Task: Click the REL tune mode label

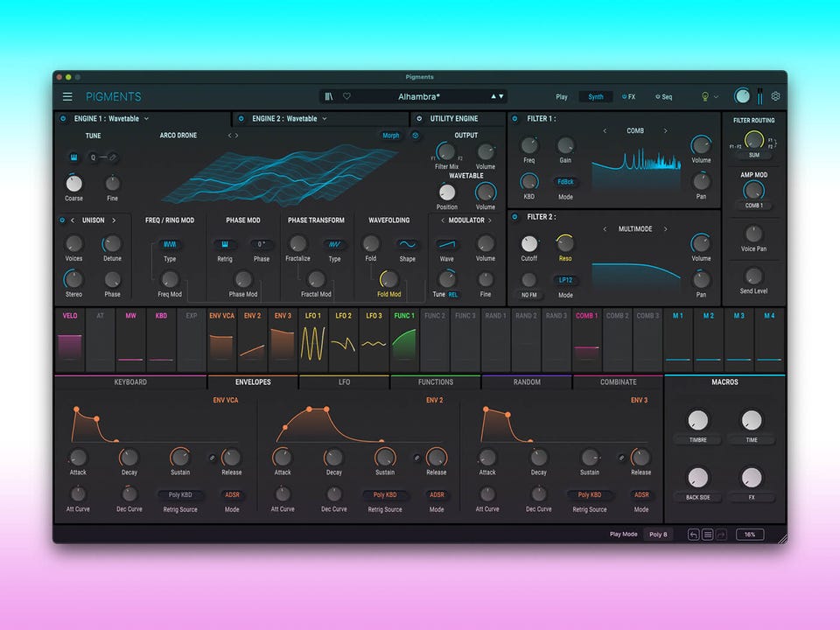Action: point(452,295)
